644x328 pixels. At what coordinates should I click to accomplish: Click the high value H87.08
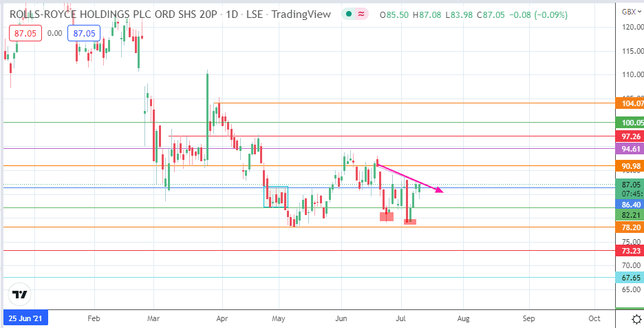[427, 15]
